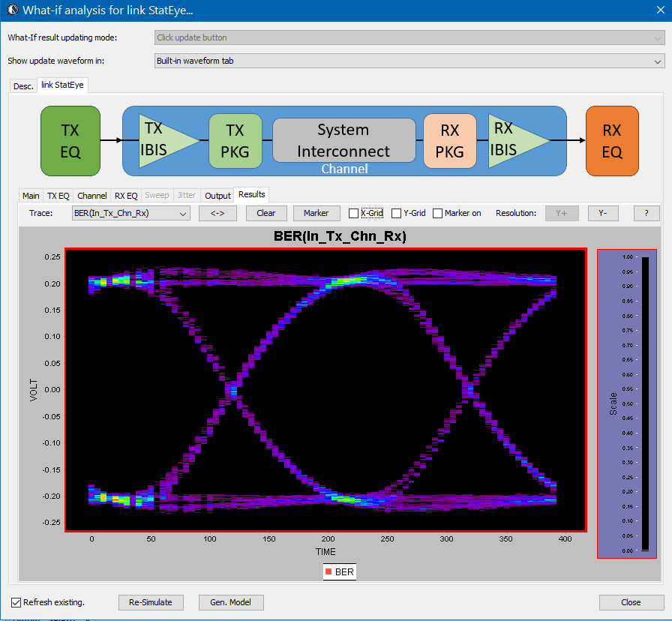This screenshot has height=621, width=672.
Task: Toggle the Marker on checkbox
Action: coord(438,213)
